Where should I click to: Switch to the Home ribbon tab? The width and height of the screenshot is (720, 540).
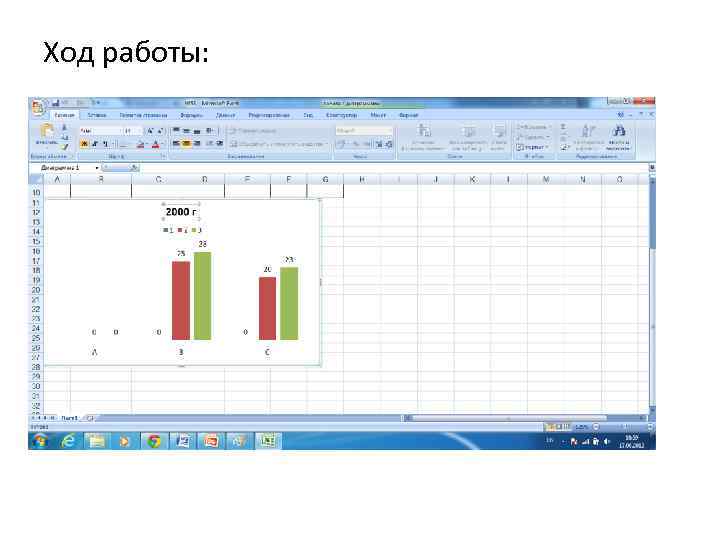tap(64, 115)
